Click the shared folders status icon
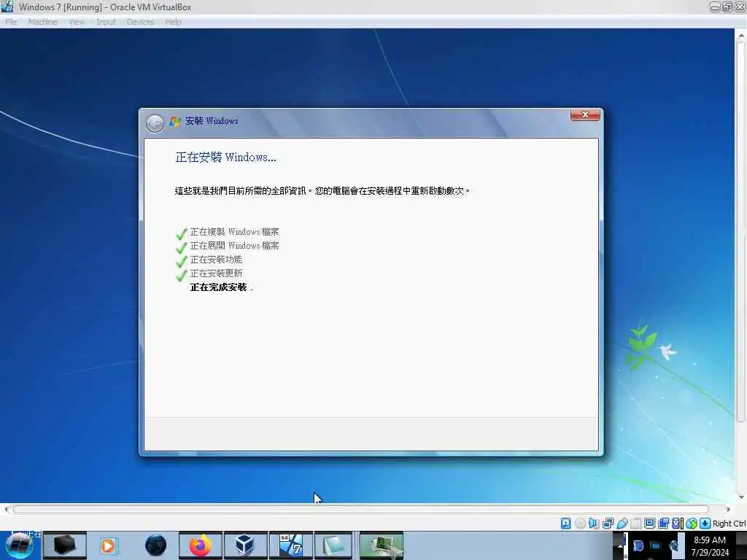Viewport: 747px width, 560px height. click(x=635, y=524)
